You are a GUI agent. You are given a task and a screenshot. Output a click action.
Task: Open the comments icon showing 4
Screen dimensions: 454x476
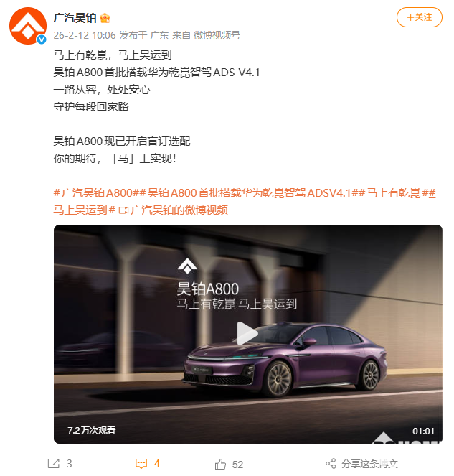tap(141, 464)
